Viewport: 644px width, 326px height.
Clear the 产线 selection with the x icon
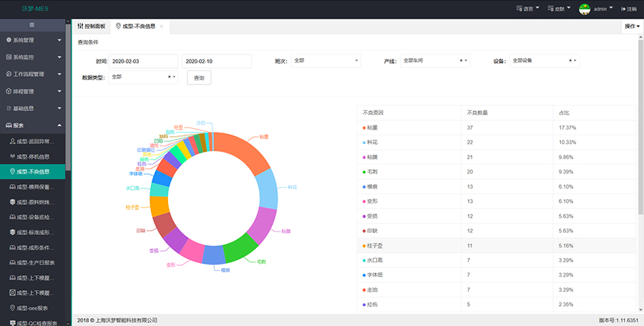pos(461,61)
